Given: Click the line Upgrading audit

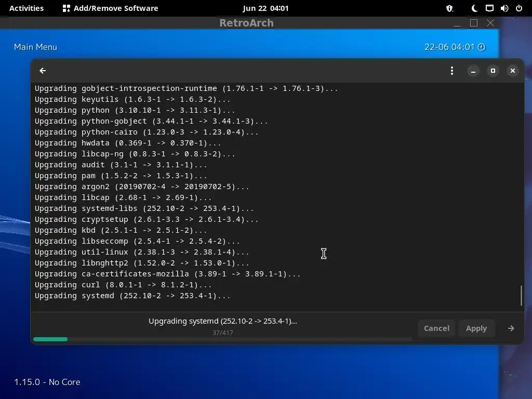Looking at the screenshot, I should tap(121, 165).
